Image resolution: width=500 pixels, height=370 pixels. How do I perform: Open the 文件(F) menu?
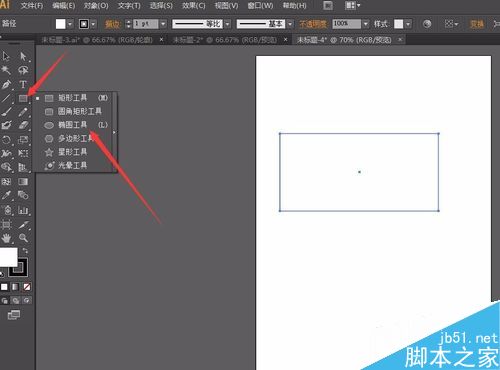click(x=32, y=6)
